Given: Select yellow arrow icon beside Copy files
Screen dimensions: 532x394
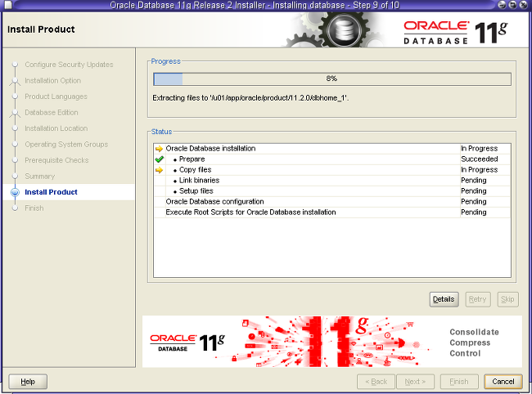Looking at the screenshot, I should coord(159,170).
